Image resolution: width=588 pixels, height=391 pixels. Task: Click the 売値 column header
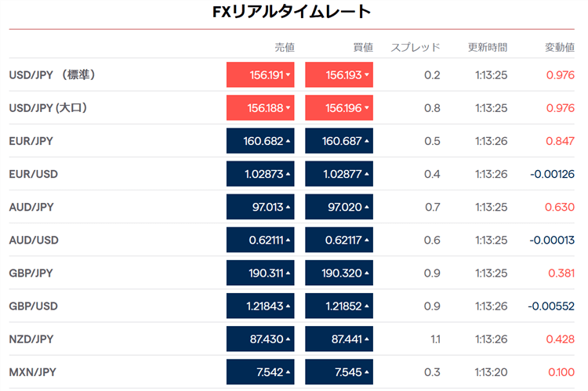[285, 46]
